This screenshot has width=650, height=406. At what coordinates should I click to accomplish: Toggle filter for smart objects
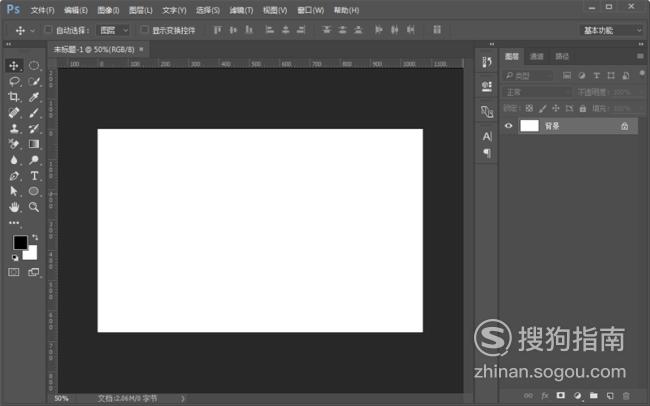pos(626,75)
